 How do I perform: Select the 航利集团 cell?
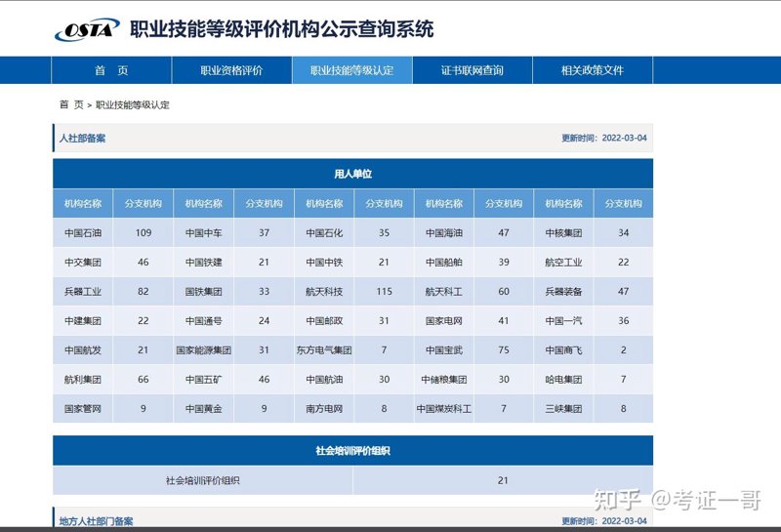[x=83, y=380]
